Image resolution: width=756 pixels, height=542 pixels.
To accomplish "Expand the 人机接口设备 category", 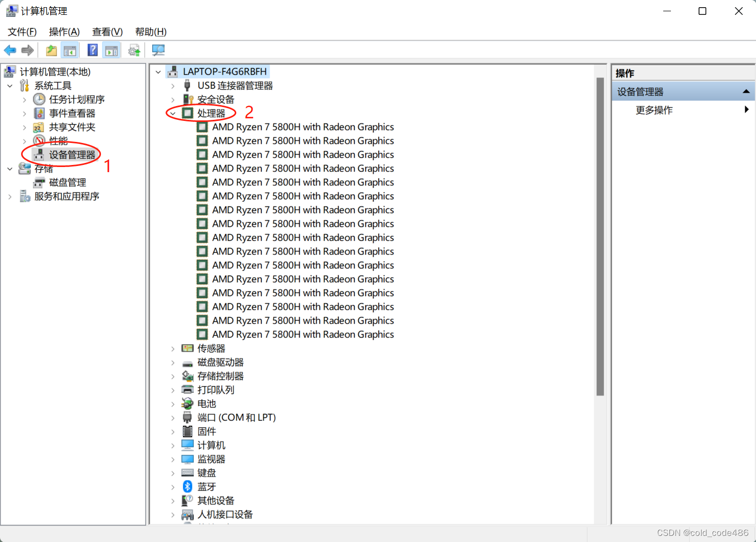I will (173, 514).
